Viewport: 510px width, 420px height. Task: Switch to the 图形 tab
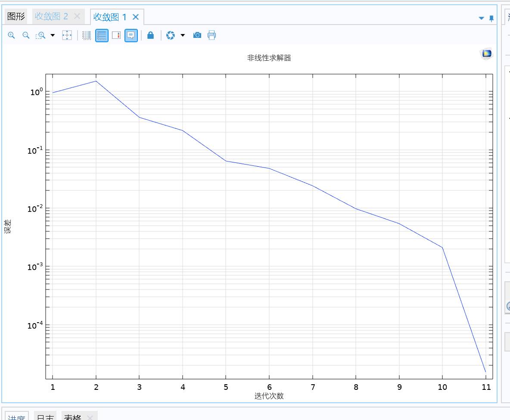(x=16, y=17)
